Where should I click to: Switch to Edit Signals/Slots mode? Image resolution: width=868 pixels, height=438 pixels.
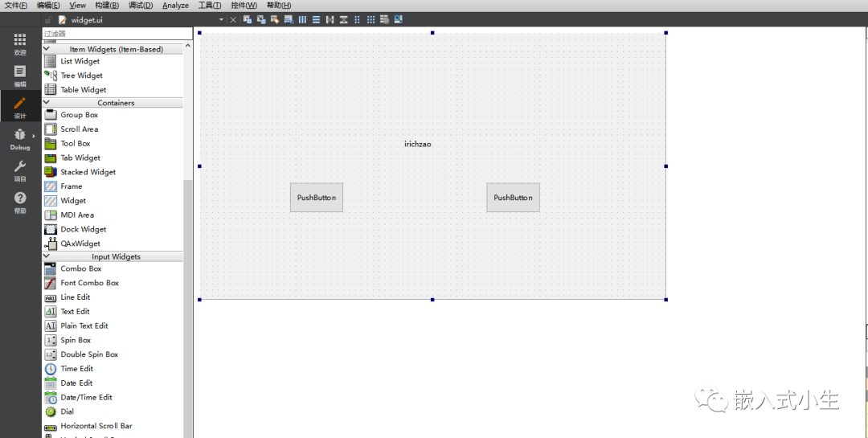tap(261, 19)
